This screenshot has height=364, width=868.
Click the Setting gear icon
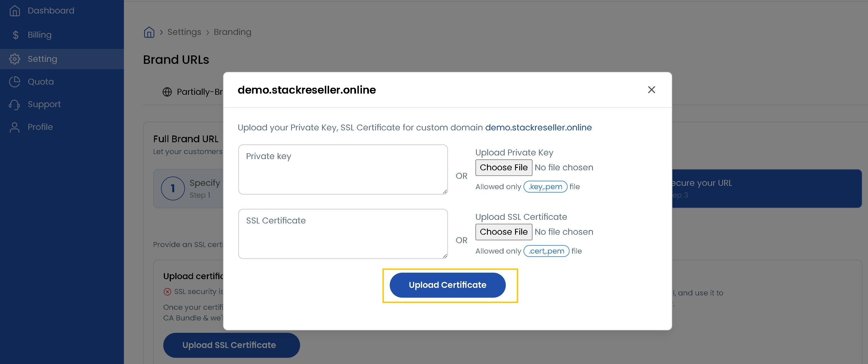pyautogui.click(x=15, y=59)
